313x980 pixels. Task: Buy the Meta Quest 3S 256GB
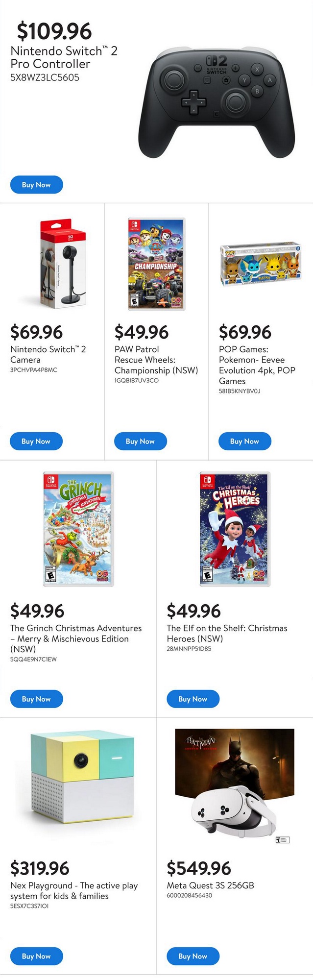193,956
